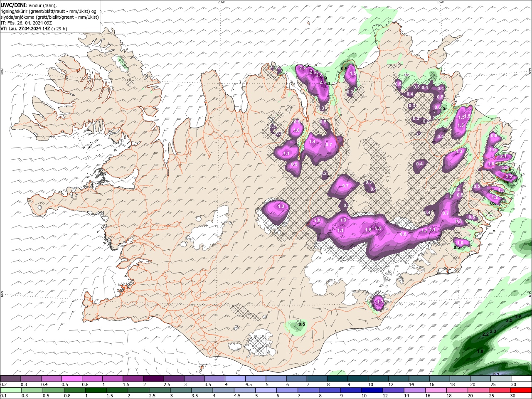Click the 'IT: Fös. 26. 04. 2024 09Z' line
The image size is (532, 399).
26,23
